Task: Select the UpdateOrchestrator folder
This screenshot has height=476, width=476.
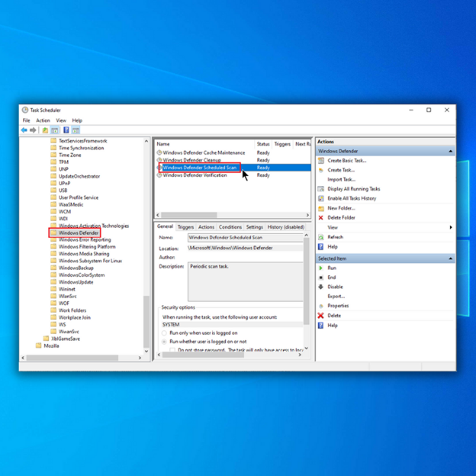Action: 79,176
